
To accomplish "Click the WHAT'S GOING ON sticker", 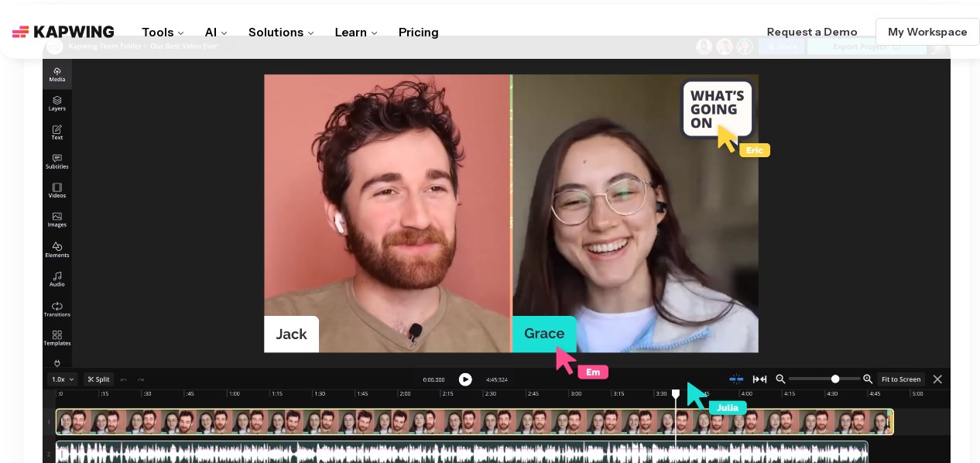I will [x=717, y=109].
